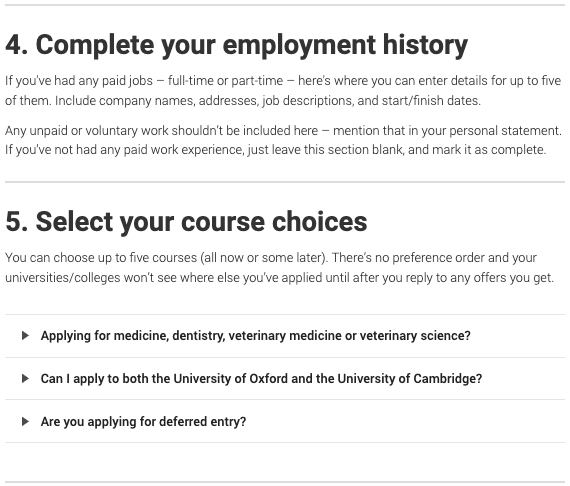Click the '5. Select your course choices' heading
The width and height of the screenshot is (570, 486).
tap(186, 222)
